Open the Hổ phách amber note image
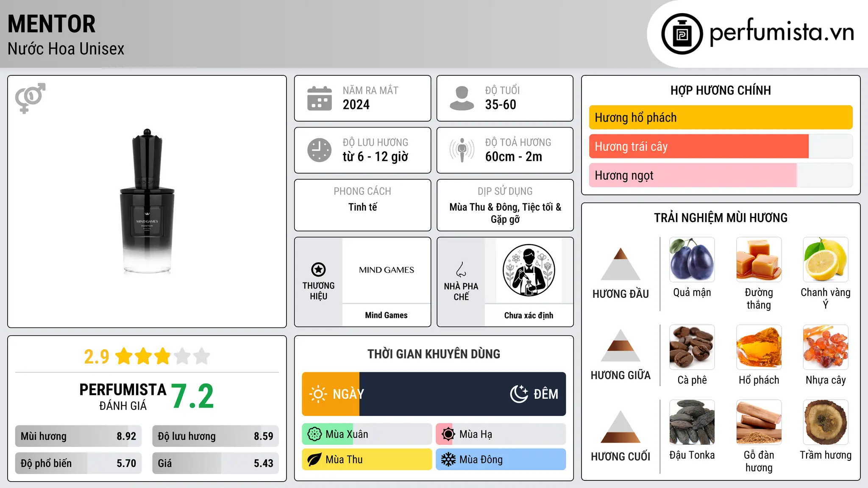The image size is (868, 488). click(759, 347)
